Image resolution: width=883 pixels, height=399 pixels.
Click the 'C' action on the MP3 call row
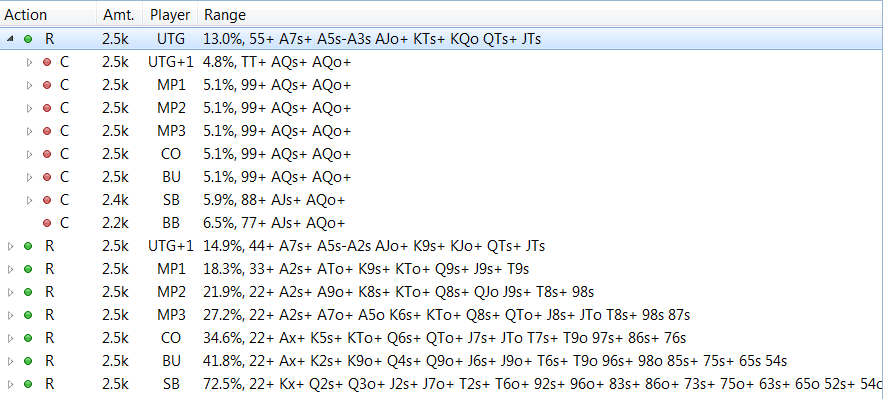pyautogui.click(x=64, y=131)
